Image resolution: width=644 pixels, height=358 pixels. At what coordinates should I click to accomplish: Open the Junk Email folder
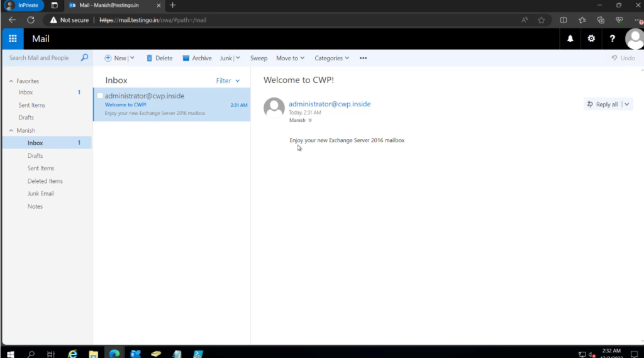pyautogui.click(x=41, y=194)
